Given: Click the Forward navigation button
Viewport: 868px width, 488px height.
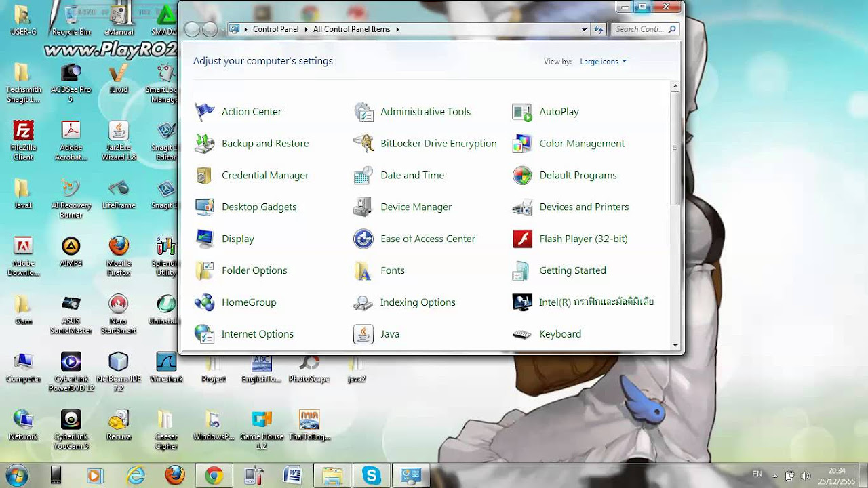Looking at the screenshot, I should 210,30.
